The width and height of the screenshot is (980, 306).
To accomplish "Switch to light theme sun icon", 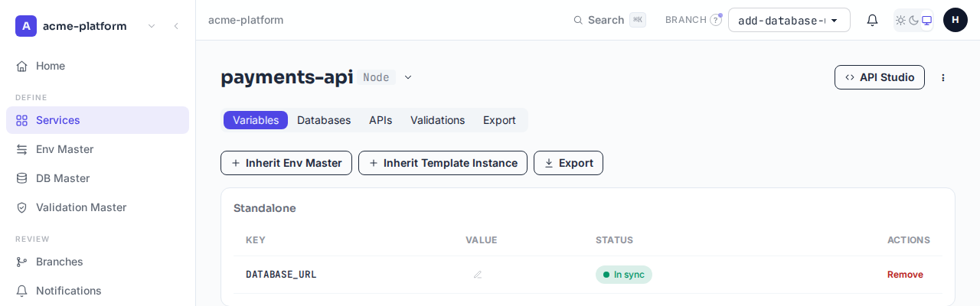I will (901, 20).
